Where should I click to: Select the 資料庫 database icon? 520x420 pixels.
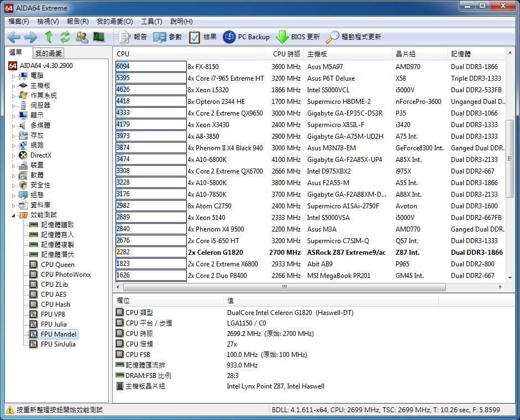coord(23,205)
